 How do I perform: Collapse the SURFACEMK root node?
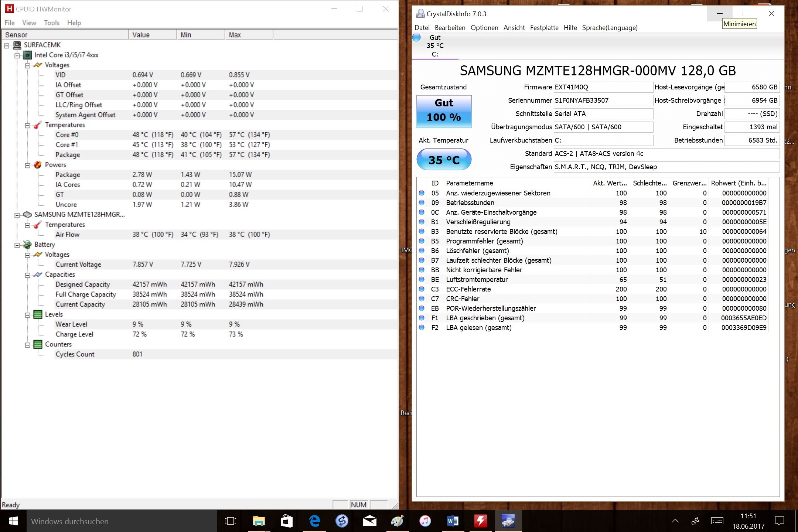[7, 45]
